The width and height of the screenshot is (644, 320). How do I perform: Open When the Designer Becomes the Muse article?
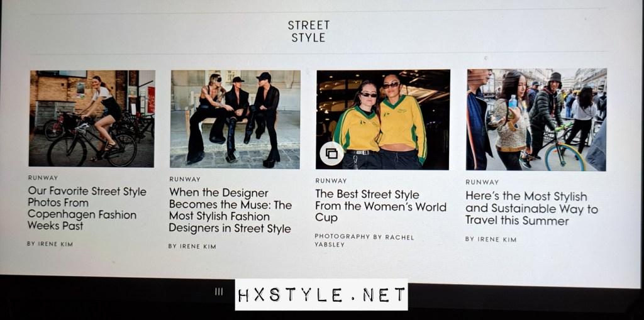230,211
